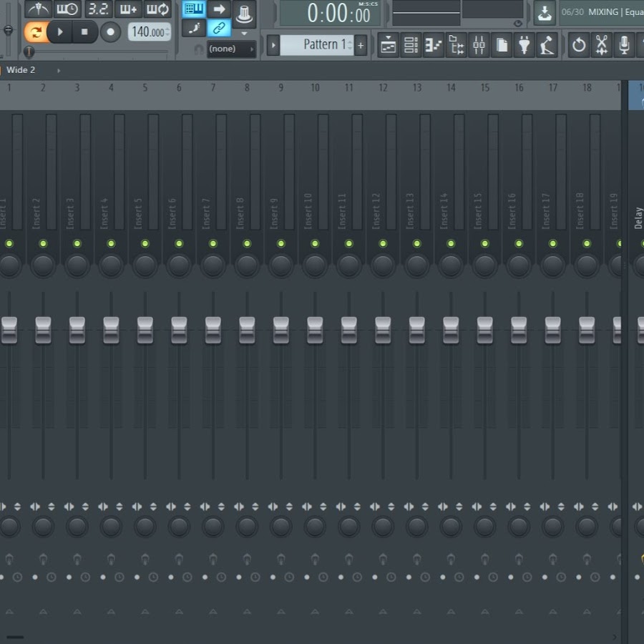644x644 pixels.
Task: Click send arrow at bottom of Insert 15
Action: coord(485,612)
